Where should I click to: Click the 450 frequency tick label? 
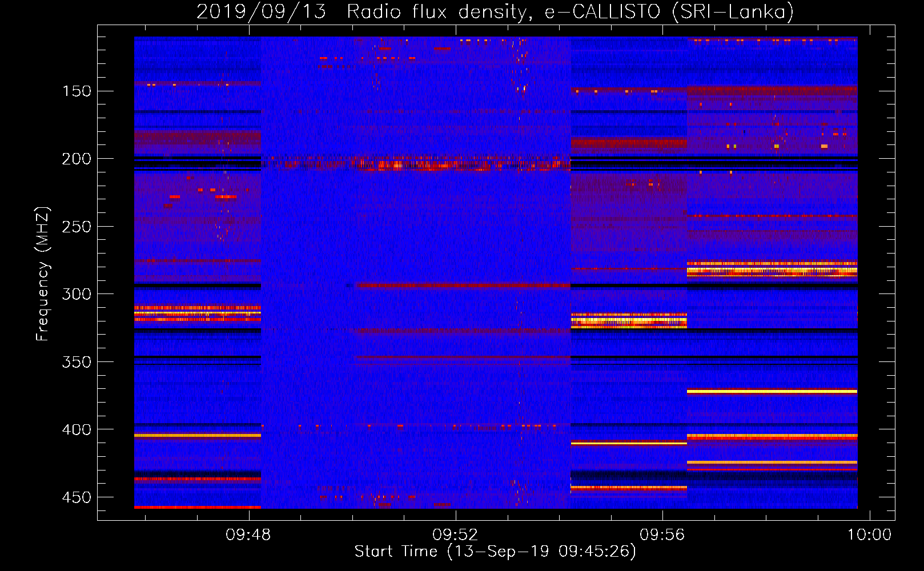click(77, 497)
